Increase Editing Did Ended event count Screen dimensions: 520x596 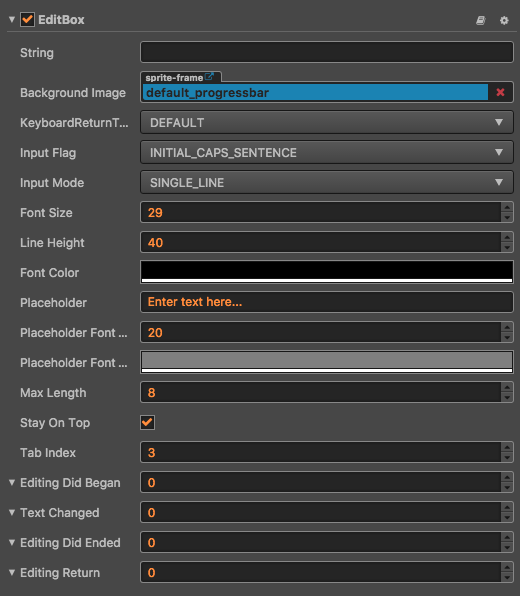507,537
